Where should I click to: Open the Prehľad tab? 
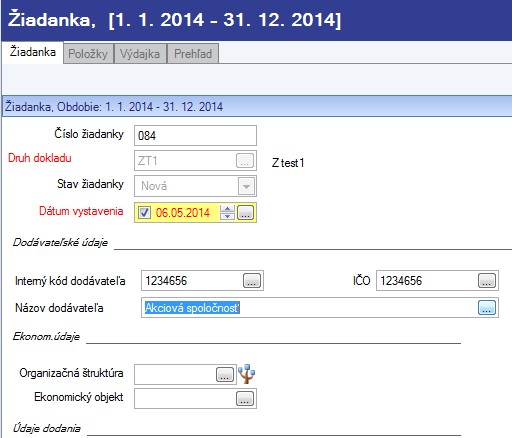pos(193,53)
